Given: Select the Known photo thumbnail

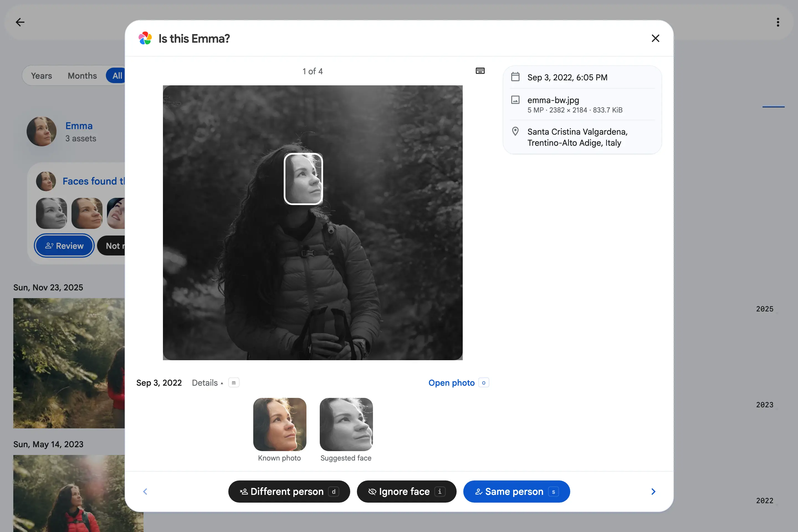Looking at the screenshot, I should click(280, 424).
